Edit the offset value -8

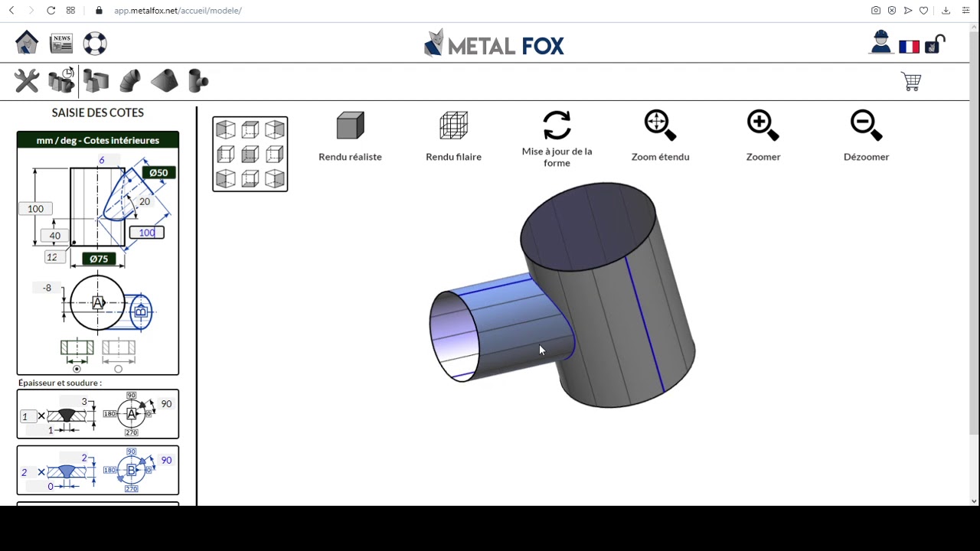(x=47, y=288)
